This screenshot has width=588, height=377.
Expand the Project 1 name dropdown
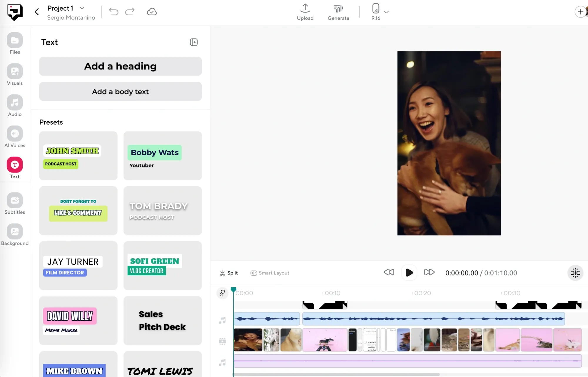tap(82, 8)
